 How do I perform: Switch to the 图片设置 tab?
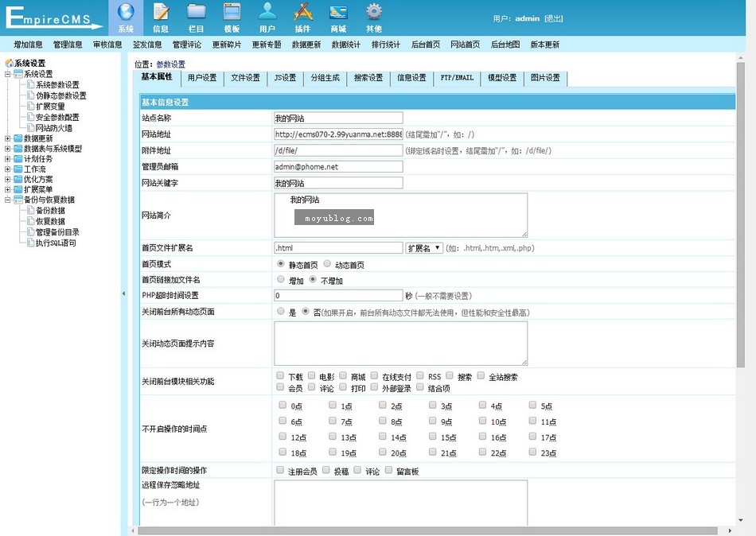pyautogui.click(x=545, y=78)
